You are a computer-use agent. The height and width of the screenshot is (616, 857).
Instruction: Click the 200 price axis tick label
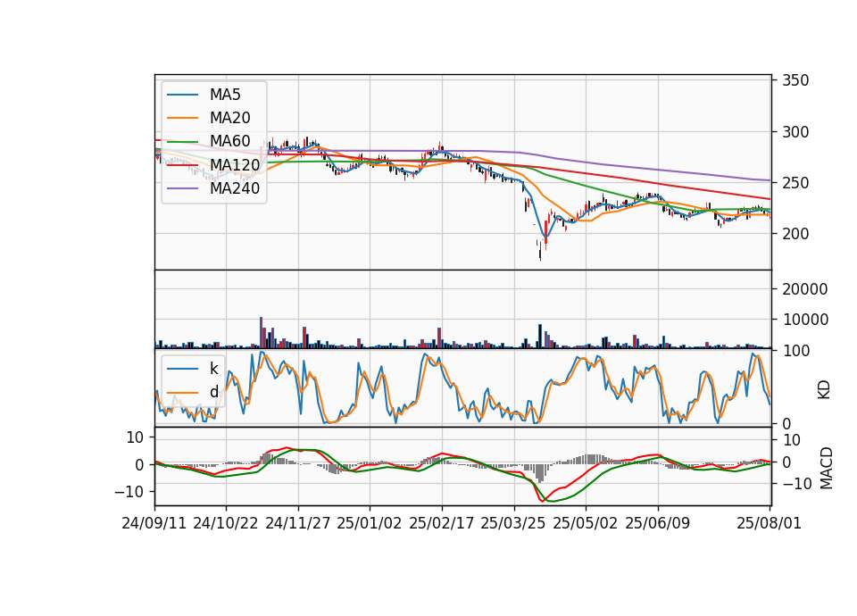click(x=795, y=234)
